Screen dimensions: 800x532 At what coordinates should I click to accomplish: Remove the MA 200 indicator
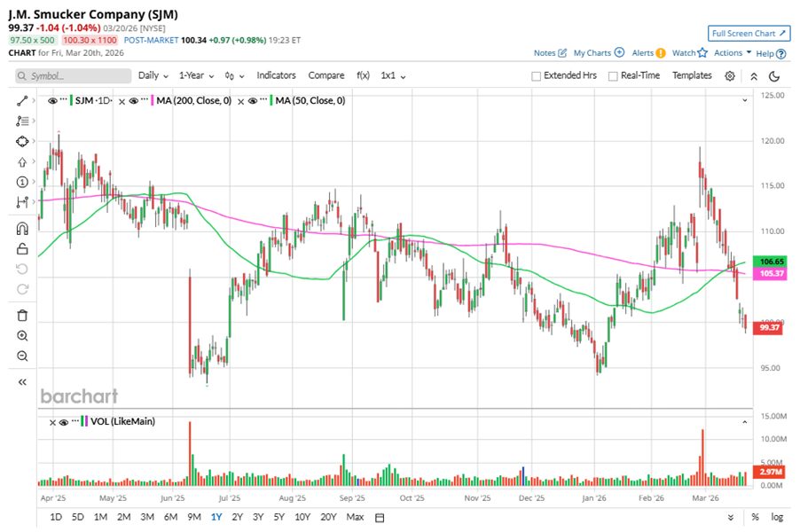coord(122,101)
